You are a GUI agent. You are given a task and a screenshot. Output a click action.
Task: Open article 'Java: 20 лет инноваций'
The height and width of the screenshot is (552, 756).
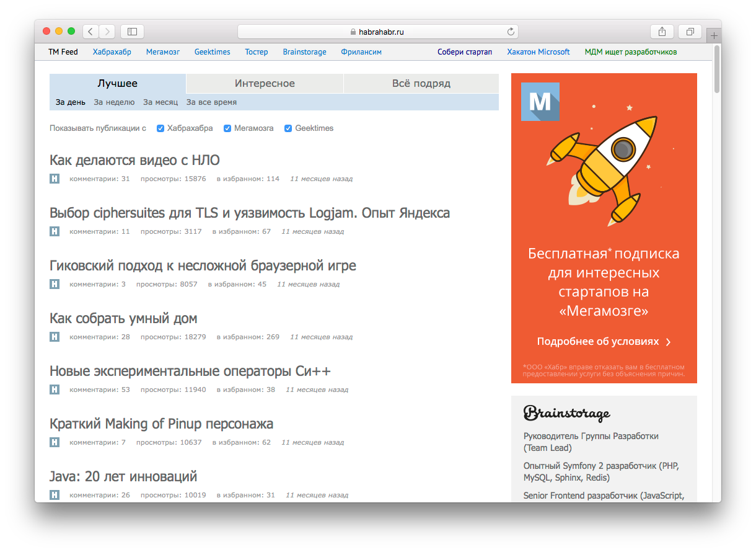[x=123, y=476]
